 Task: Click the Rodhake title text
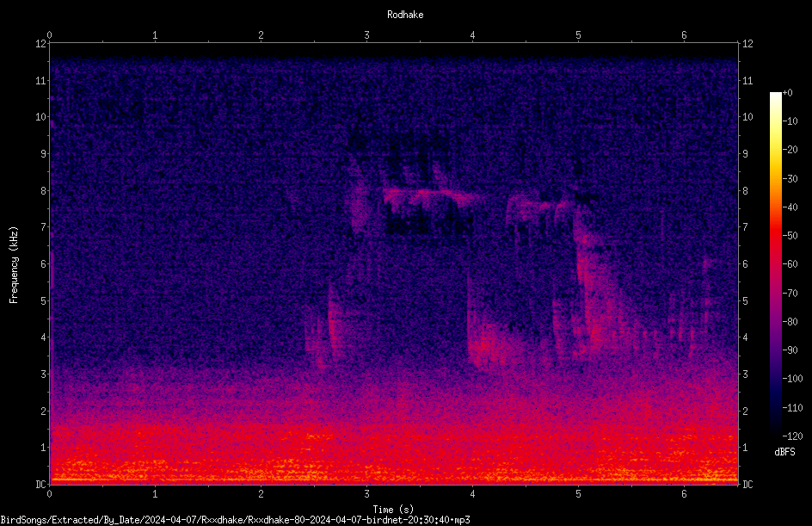pyautogui.click(x=405, y=15)
